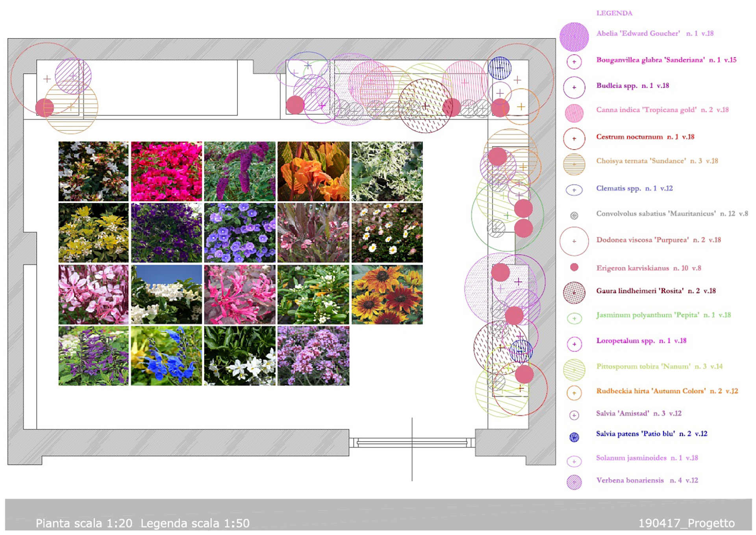Image resolution: width=756 pixels, height=535 pixels.
Task: Click the "Bouganvillea glabra 'Sanderiana'" label
Action: point(650,60)
